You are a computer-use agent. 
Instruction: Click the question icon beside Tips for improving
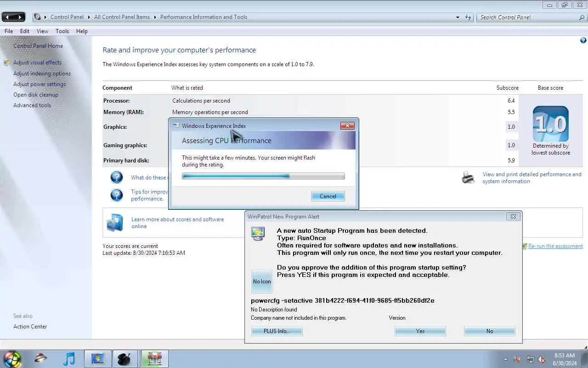117,195
